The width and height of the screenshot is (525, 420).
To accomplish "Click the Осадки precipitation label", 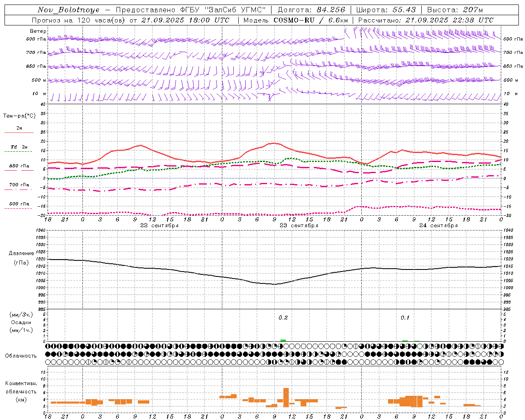I will tap(21, 322).
